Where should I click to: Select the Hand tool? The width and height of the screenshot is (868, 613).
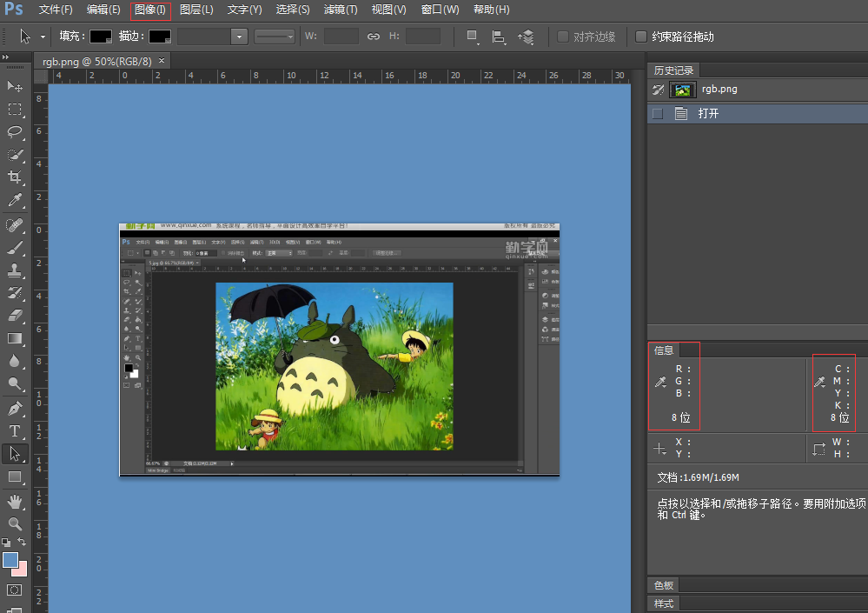(x=15, y=502)
